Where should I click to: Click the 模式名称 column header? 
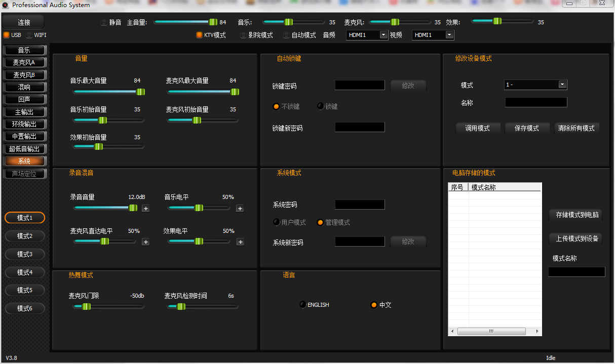pyautogui.click(x=505, y=187)
